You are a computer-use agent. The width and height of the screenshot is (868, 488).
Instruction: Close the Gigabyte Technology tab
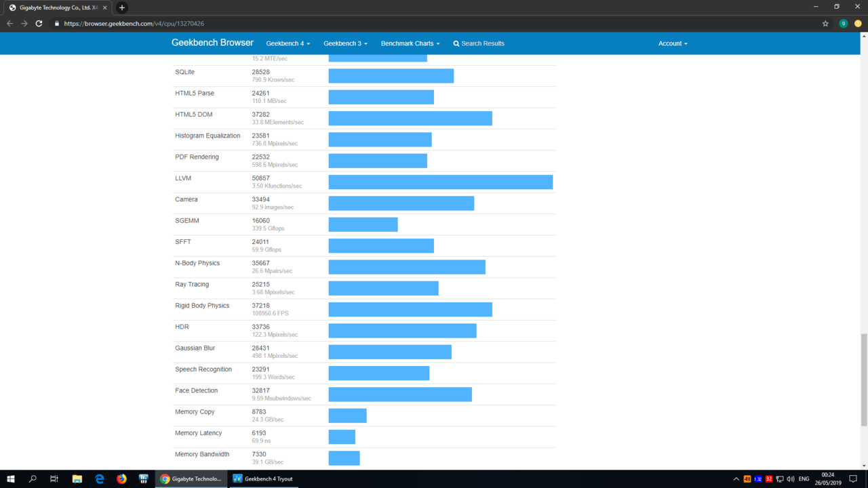[x=104, y=7]
